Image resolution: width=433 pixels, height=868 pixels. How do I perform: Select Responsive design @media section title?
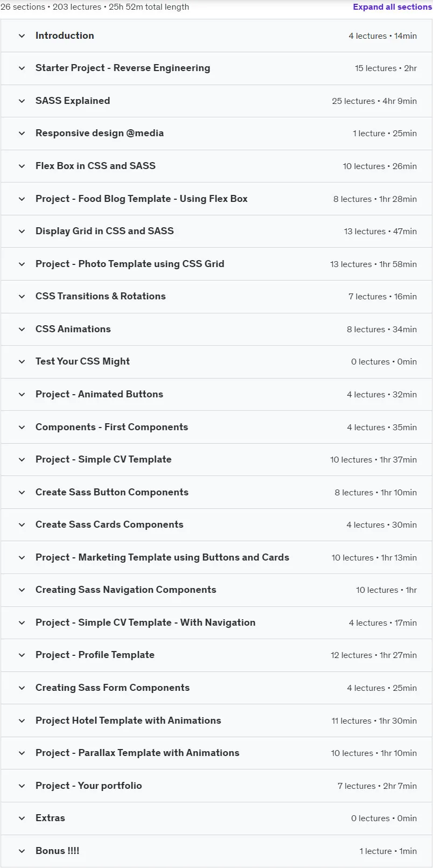[x=100, y=133]
